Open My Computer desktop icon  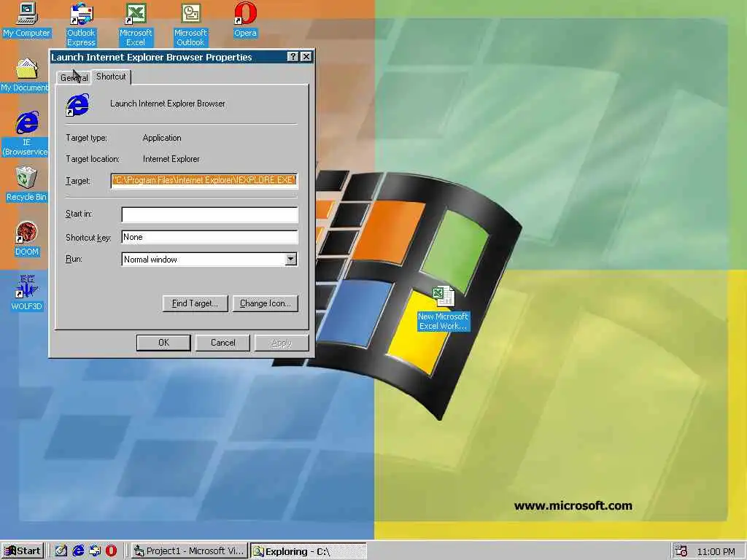point(27,20)
